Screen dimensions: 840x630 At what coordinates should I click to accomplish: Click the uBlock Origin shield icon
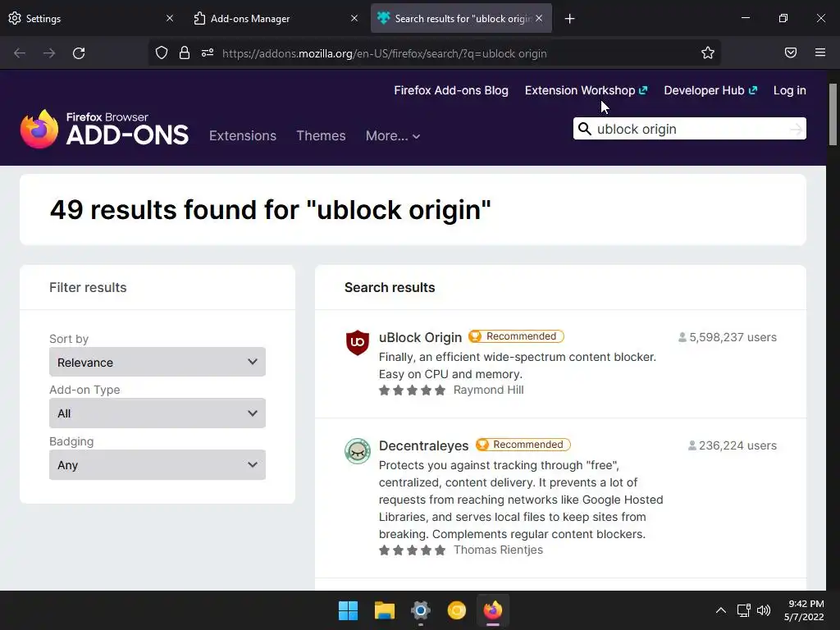(x=358, y=343)
